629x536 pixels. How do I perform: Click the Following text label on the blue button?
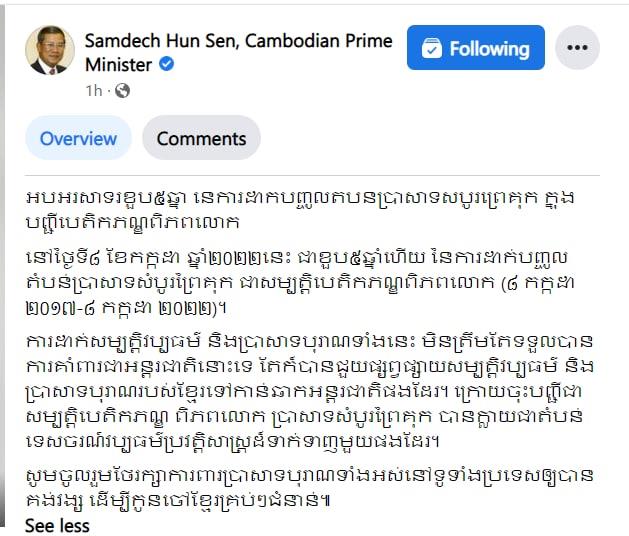pyautogui.click(x=489, y=49)
